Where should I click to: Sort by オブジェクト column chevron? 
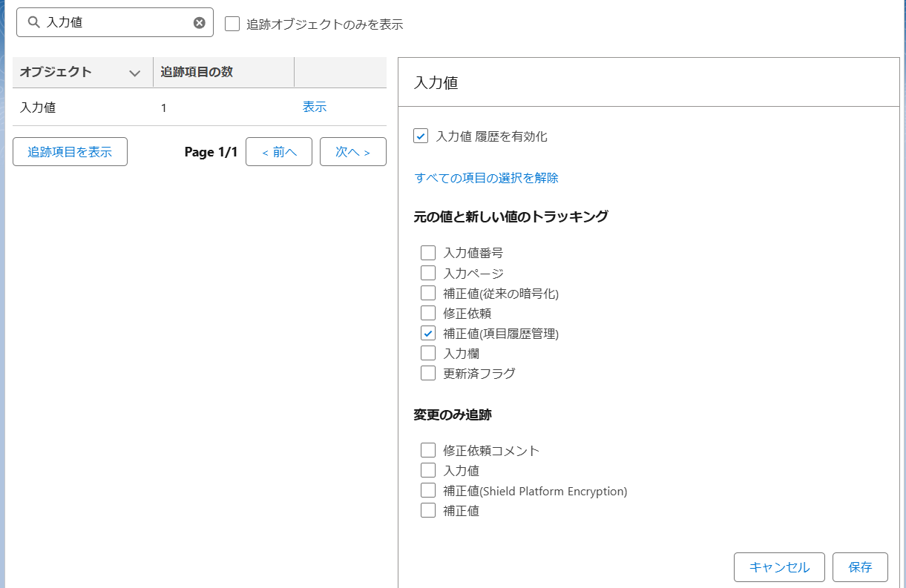coord(134,73)
